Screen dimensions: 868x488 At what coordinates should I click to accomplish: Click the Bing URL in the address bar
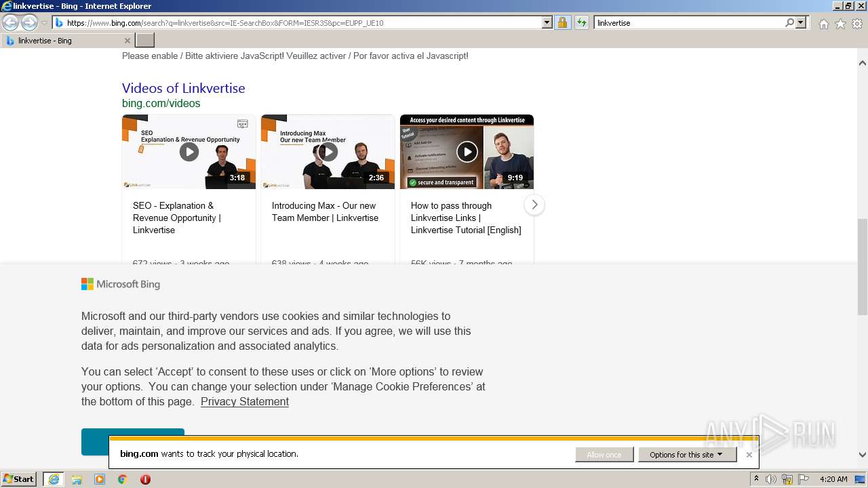pos(225,23)
